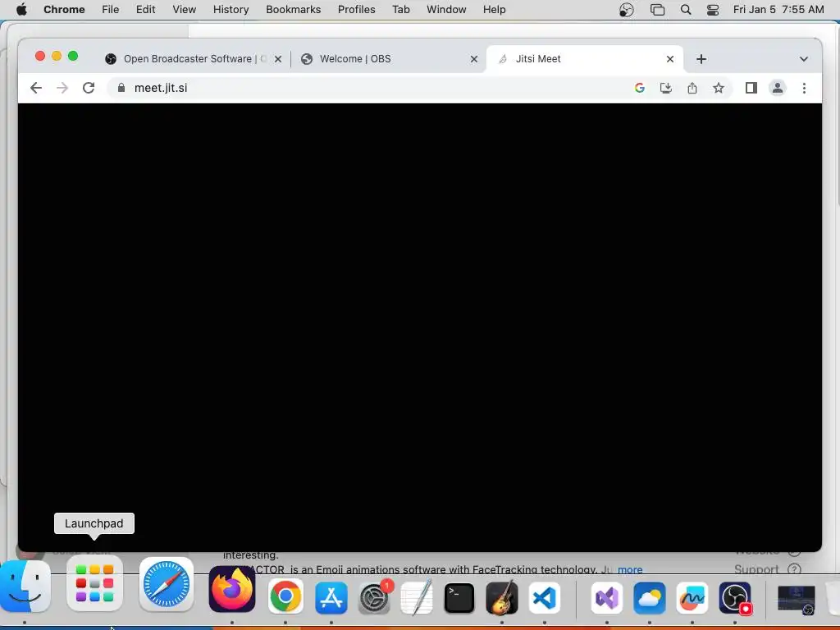This screenshot has height=630, width=840.
Task: Open the minimized window thumbnail in Dock
Action: 796,599
